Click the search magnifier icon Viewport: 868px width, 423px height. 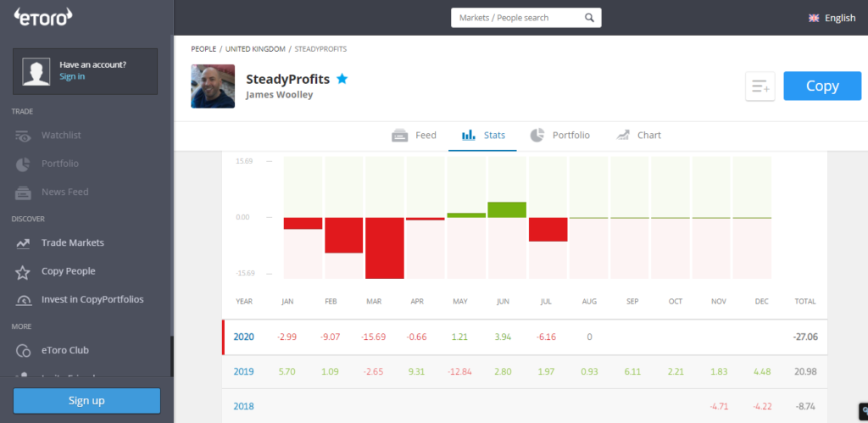[590, 18]
